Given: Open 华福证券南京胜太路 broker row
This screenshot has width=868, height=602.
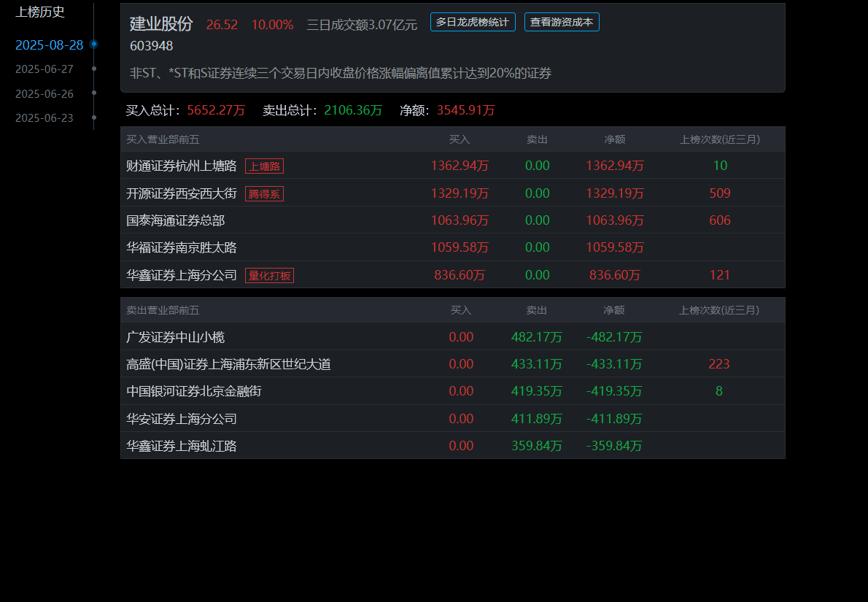Looking at the screenshot, I should pos(452,247).
